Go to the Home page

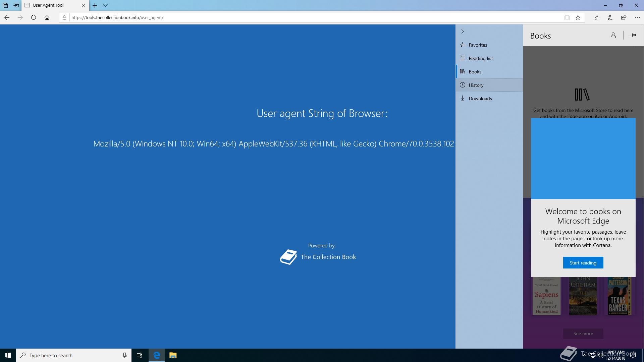[x=47, y=18]
